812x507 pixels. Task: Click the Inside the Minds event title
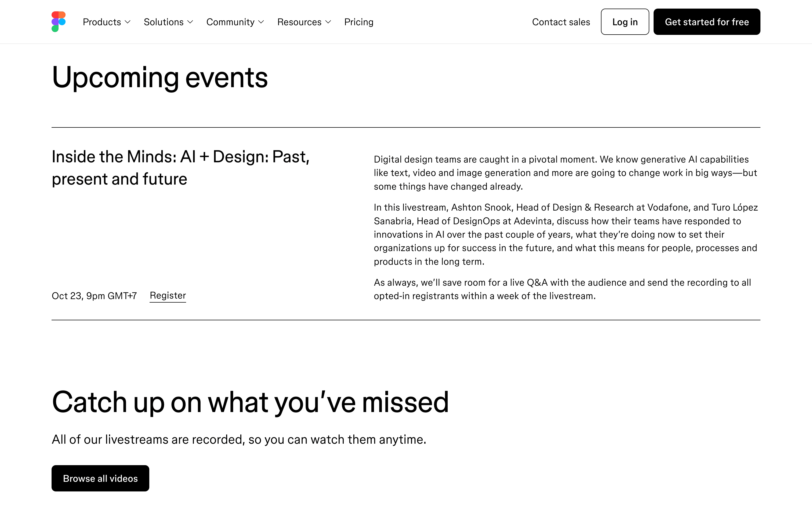[x=180, y=168]
